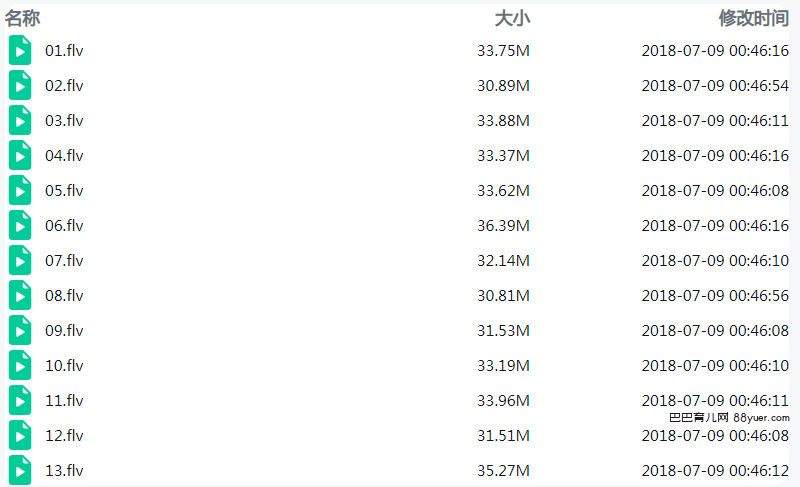Click the 88yuer.com watermark text

point(761,418)
